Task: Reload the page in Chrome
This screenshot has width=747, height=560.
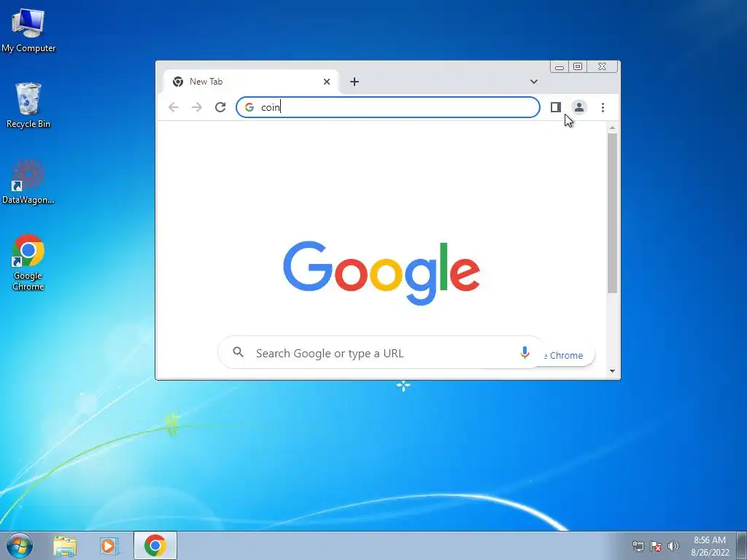Action: click(220, 107)
